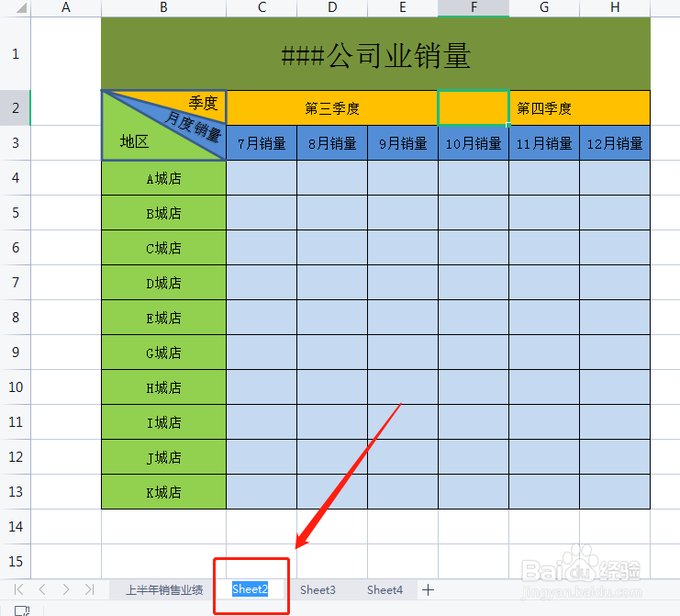
Task: Select row 7 header
Action: [16, 283]
